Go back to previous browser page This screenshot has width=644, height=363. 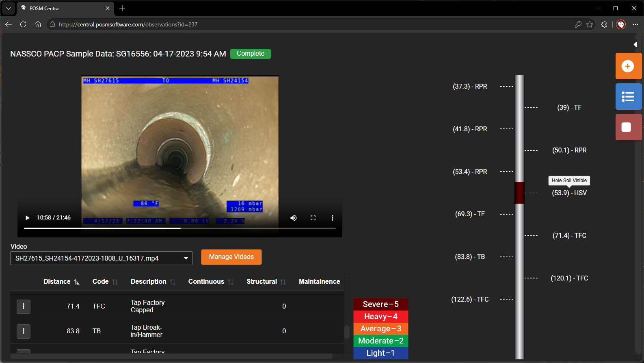coord(9,24)
